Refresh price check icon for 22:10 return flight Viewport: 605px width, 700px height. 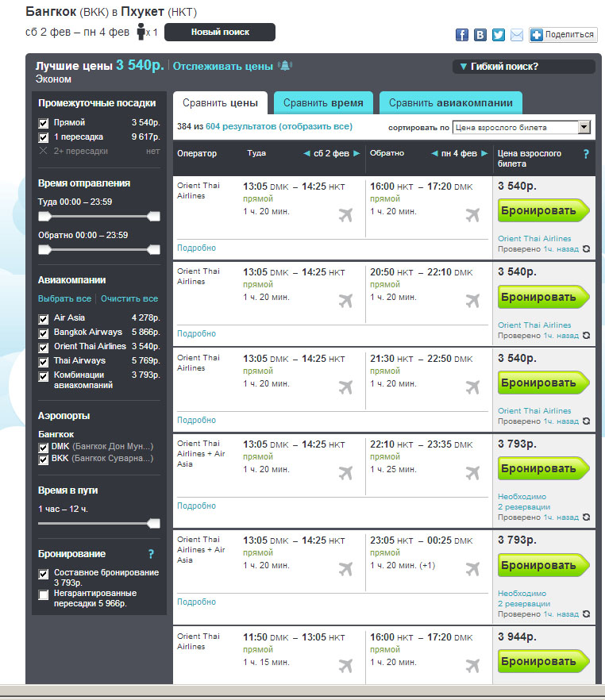coord(586,517)
